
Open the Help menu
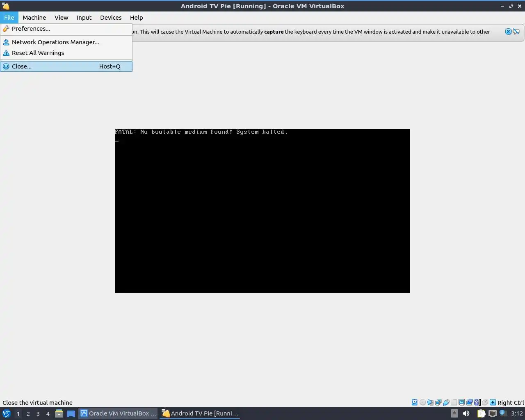click(136, 18)
